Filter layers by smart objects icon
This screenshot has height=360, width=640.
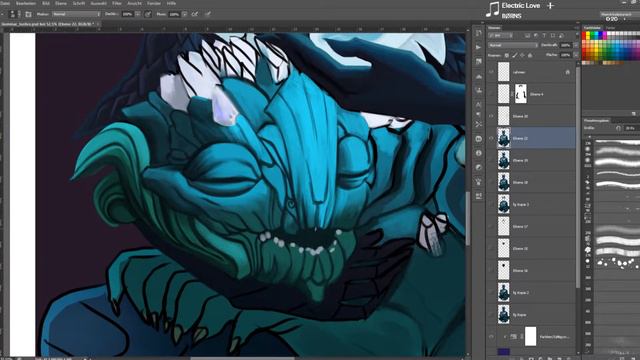point(561,36)
